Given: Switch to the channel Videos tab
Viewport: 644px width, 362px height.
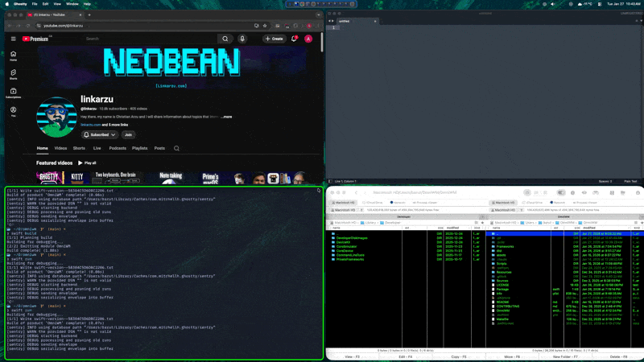Looking at the screenshot, I should (60, 148).
